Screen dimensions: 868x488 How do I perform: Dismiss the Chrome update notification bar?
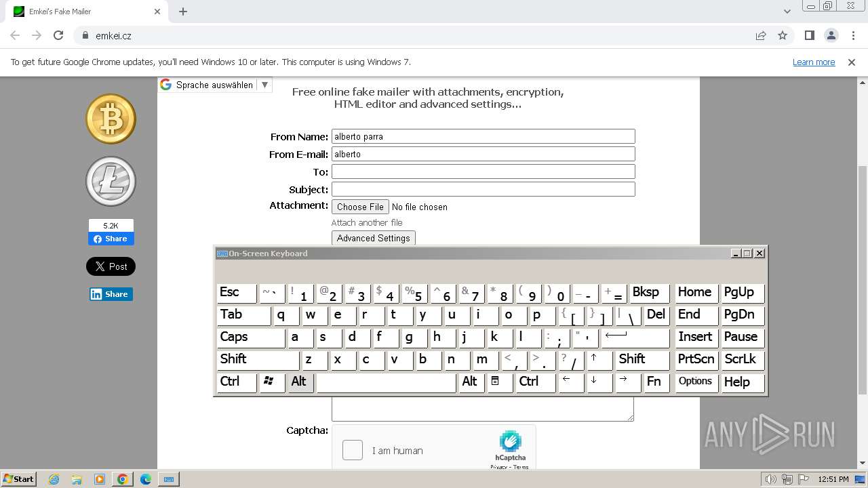[x=852, y=62]
